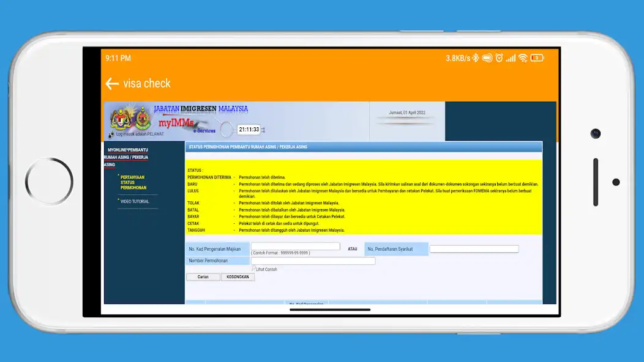Click the 'CETAK' status label
Screen dimensions: 644x362
coord(193,224)
